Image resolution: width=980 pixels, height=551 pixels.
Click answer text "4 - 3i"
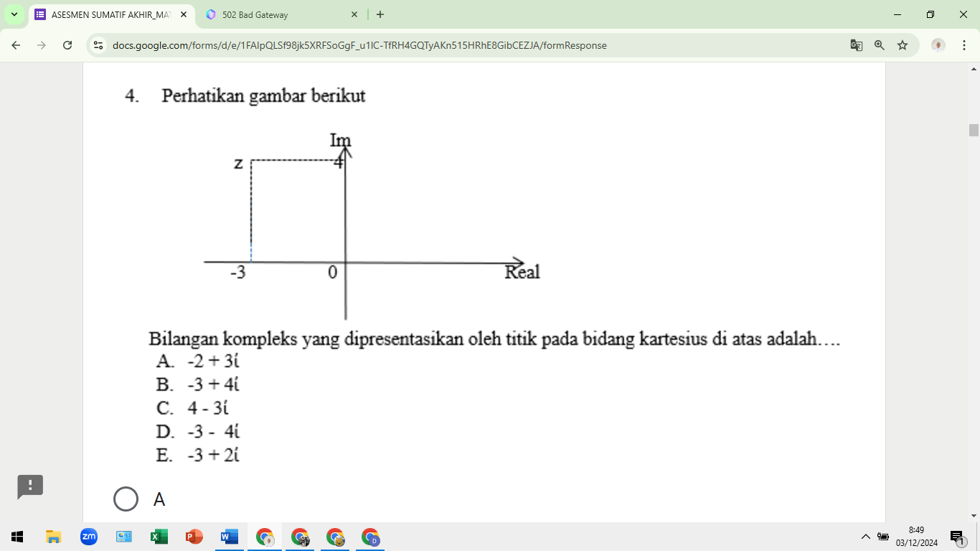pyautogui.click(x=208, y=408)
